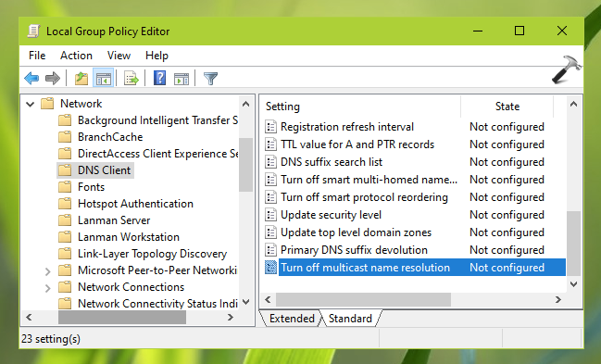This screenshot has height=364, width=601.
Task: Click the settings list vertical scrollbar thumb
Action: [573, 244]
